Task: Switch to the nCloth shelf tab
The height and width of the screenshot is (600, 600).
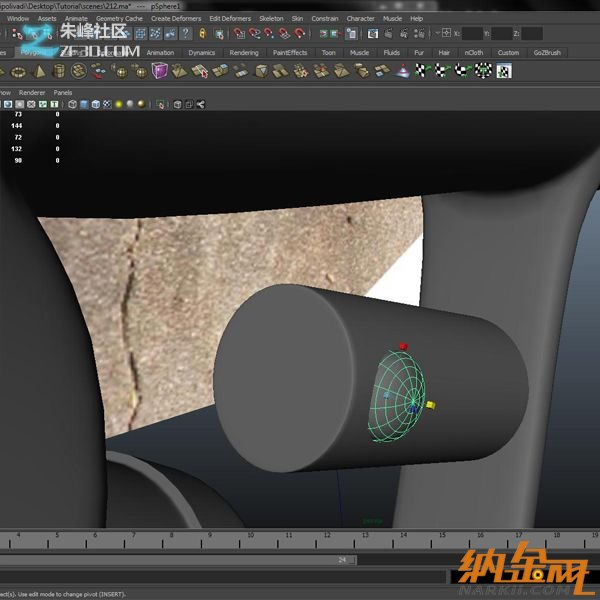Action: pos(473,52)
